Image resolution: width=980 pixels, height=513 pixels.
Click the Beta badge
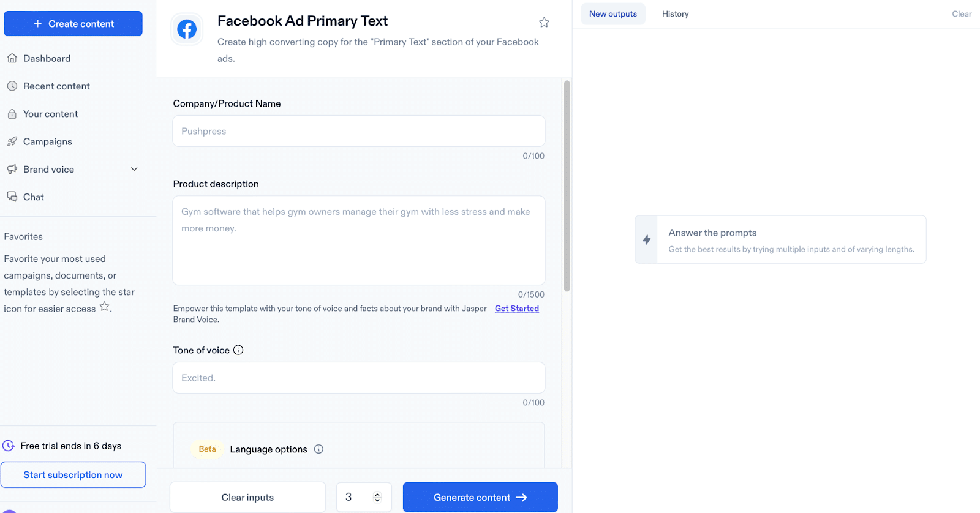pyautogui.click(x=207, y=449)
